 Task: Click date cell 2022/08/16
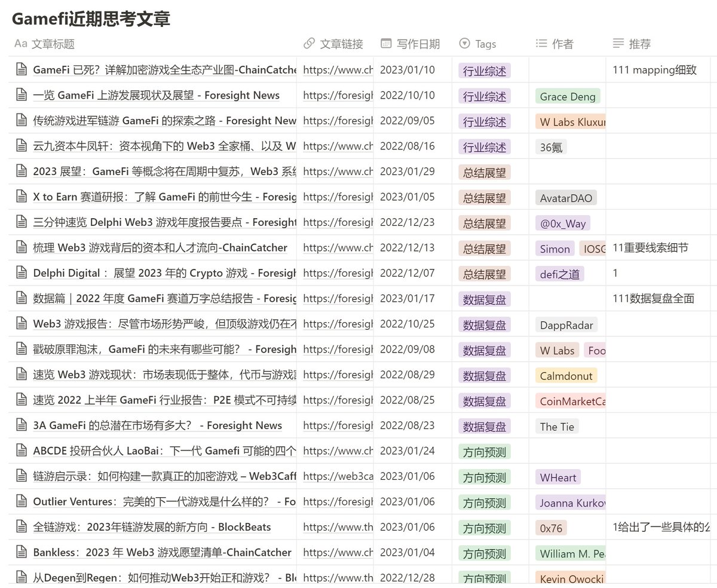[407, 146]
